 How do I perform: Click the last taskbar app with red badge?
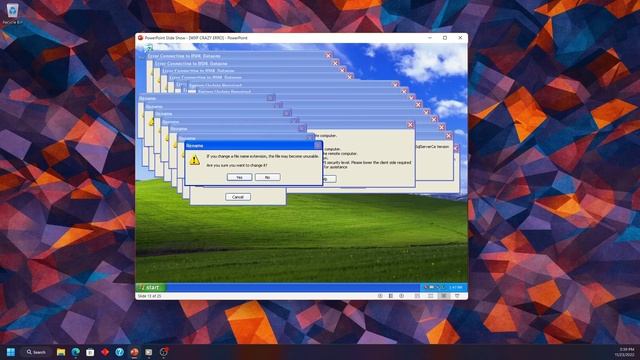(164, 352)
